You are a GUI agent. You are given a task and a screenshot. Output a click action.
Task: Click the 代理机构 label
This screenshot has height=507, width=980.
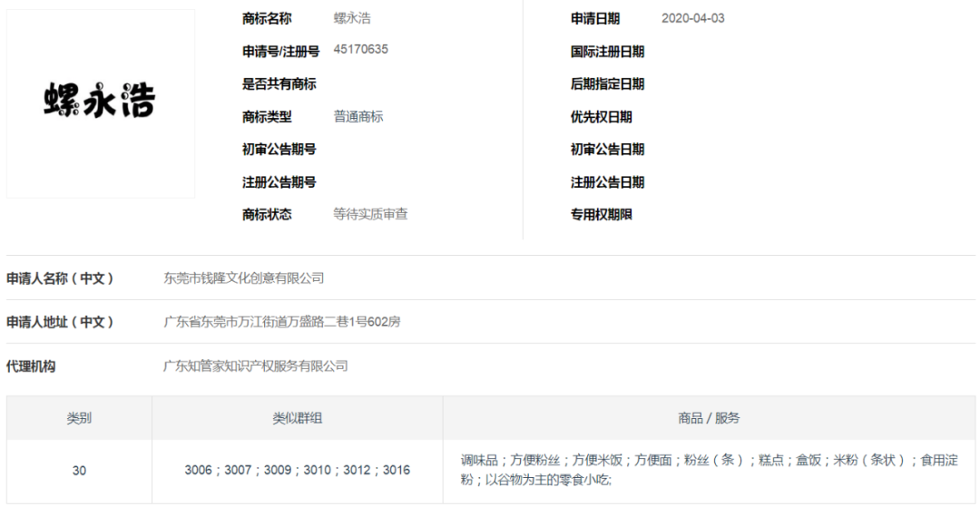(x=31, y=366)
